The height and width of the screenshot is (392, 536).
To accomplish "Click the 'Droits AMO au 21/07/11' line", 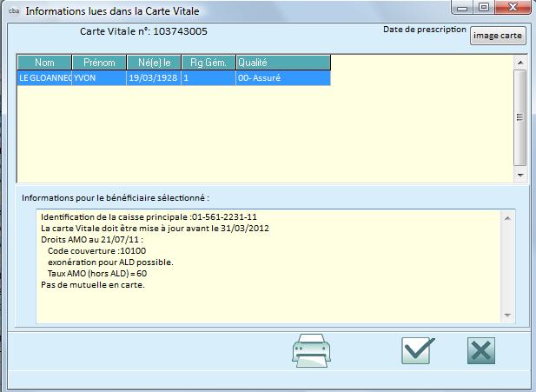I will [x=92, y=239].
